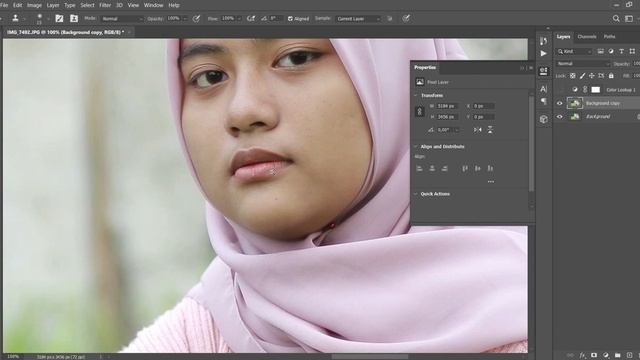The height and width of the screenshot is (360, 640).
Task: Create a new layer icon
Action: coord(629,356)
